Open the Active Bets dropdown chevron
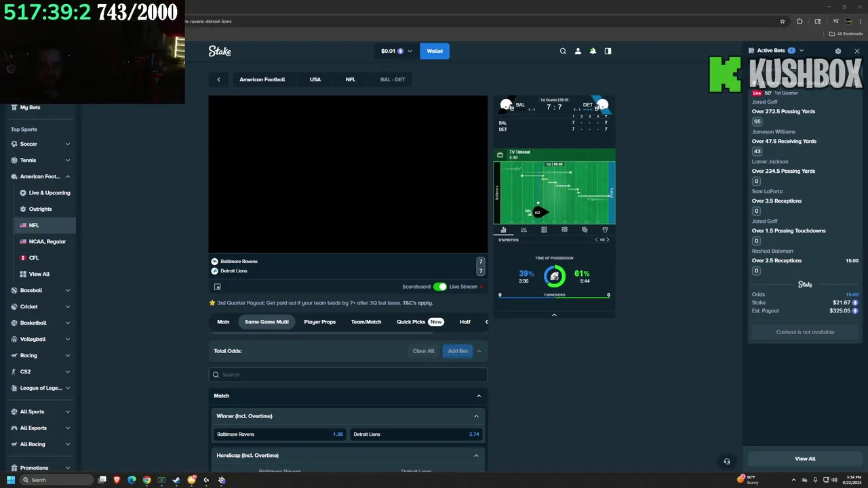Viewport: 868px width, 488px height. click(802, 51)
